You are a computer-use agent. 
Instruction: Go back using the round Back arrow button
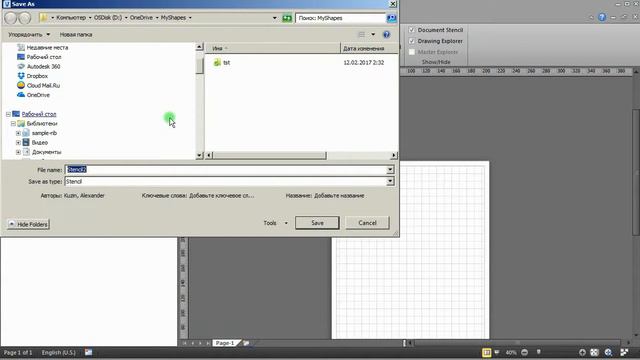pyautogui.click(x=11, y=18)
